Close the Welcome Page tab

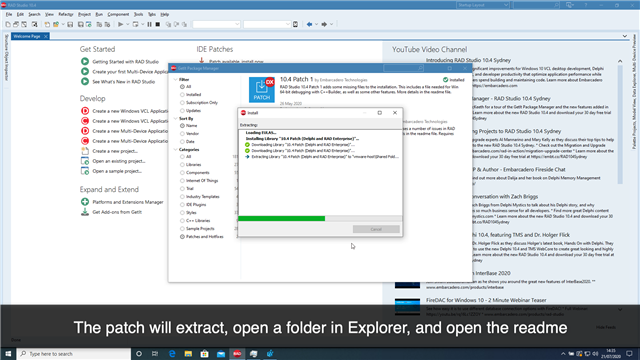click(x=45, y=36)
